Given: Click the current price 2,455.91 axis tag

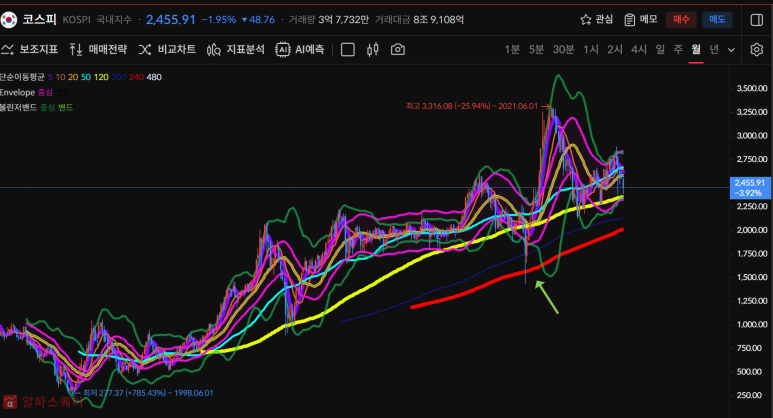Looking at the screenshot, I should (x=749, y=188).
